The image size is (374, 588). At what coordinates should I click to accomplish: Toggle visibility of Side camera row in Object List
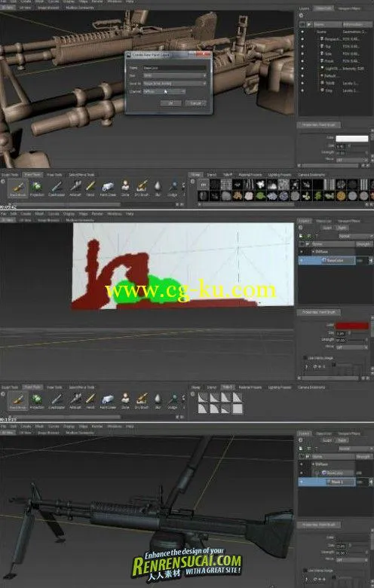pos(302,54)
